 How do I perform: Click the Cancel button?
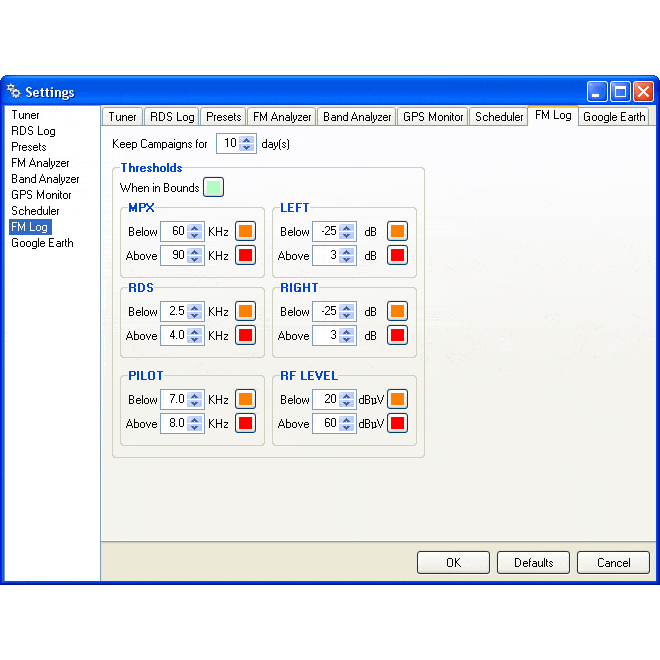click(x=613, y=563)
